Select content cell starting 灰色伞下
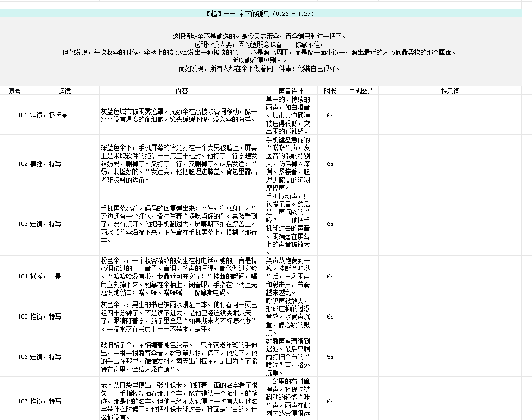532x420 pixels. pyautogui.click(x=182, y=316)
